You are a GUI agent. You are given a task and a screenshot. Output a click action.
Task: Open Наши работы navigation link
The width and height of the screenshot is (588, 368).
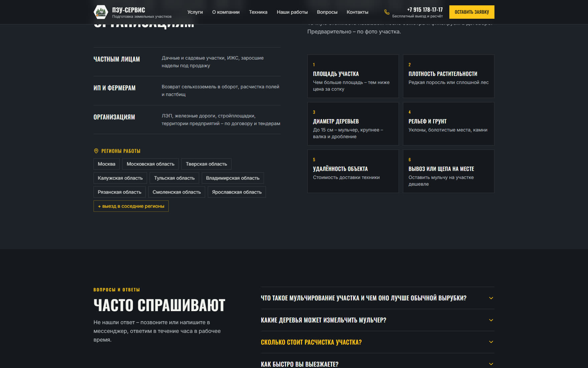(292, 12)
